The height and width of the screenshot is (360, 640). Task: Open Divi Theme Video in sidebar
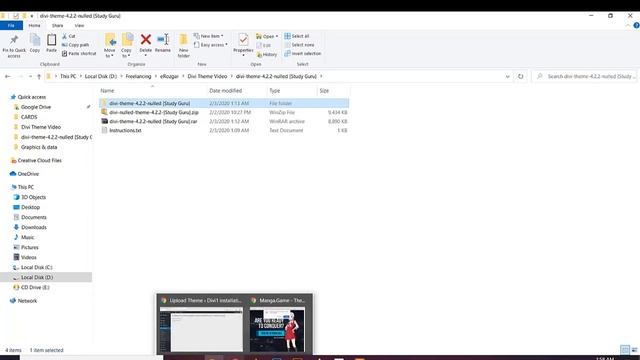pyautogui.click(x=41, y=127)
